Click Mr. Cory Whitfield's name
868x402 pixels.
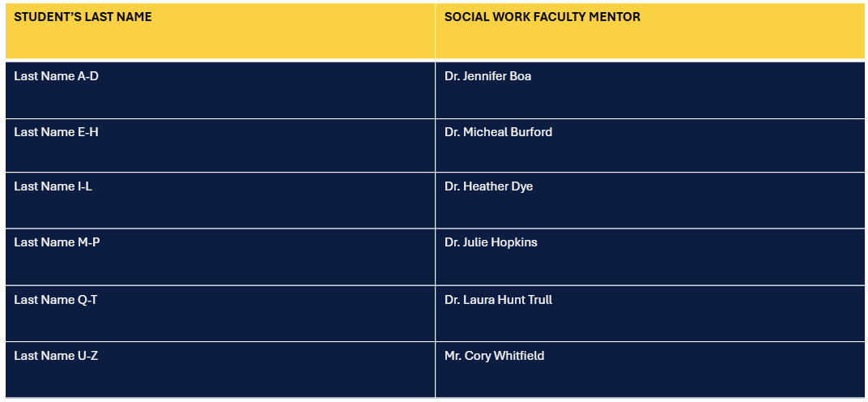click(x=495, y=356)
